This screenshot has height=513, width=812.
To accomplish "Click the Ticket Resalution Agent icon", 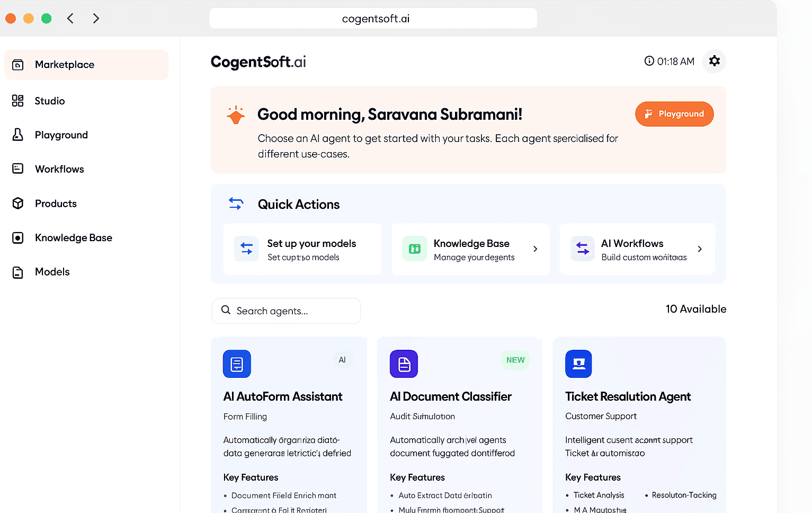I will 578,364.
